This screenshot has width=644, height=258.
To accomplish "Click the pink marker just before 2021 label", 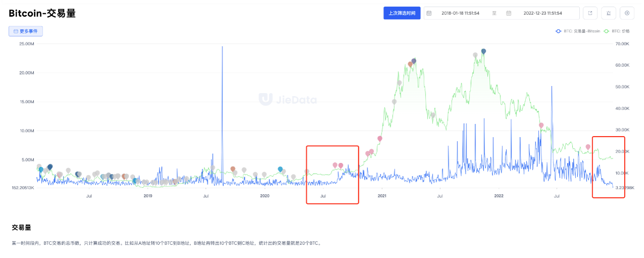I will click(x=380, y=138).
